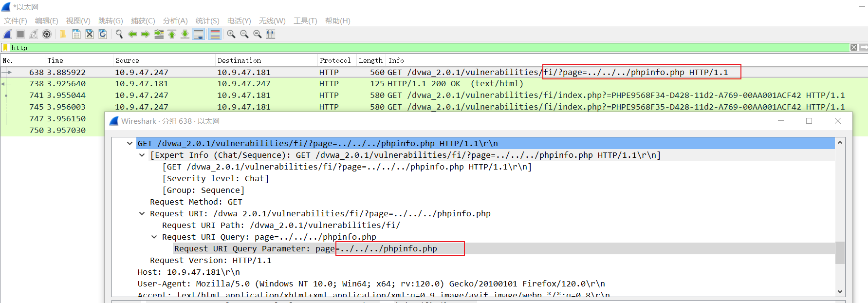Collapse the GET request line tree node

tap(129, 143)
